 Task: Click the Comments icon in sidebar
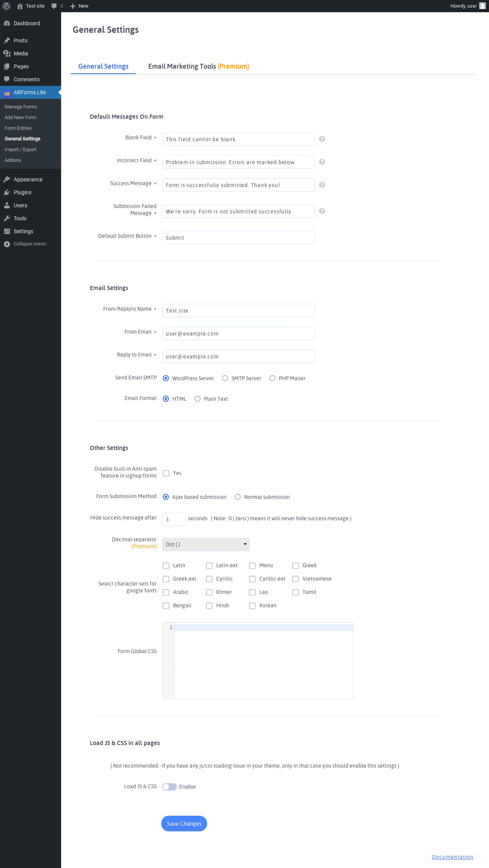click(x=7, y=79)
